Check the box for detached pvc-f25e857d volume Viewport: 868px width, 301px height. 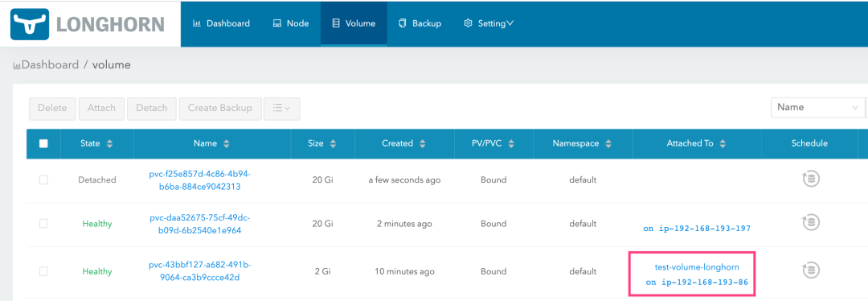[43, 179]
